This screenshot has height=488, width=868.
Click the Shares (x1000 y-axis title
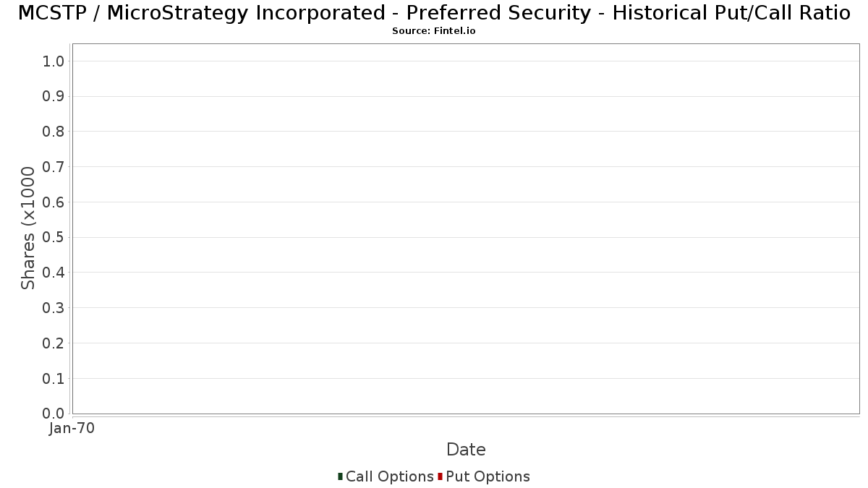28,228
